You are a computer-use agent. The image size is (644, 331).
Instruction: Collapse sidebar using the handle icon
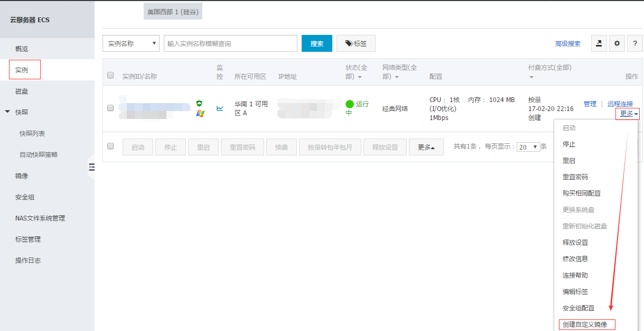click(91, 167)
